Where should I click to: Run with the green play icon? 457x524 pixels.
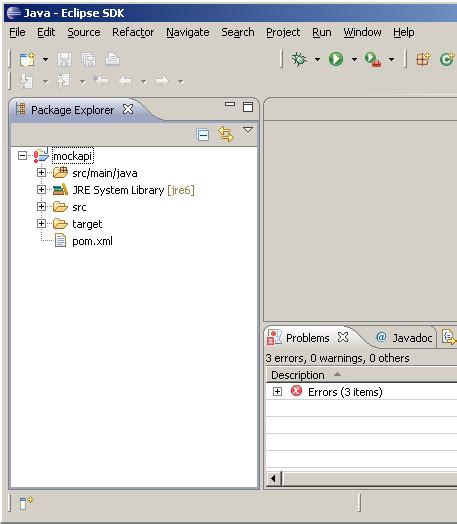click(x=336, y=59)
